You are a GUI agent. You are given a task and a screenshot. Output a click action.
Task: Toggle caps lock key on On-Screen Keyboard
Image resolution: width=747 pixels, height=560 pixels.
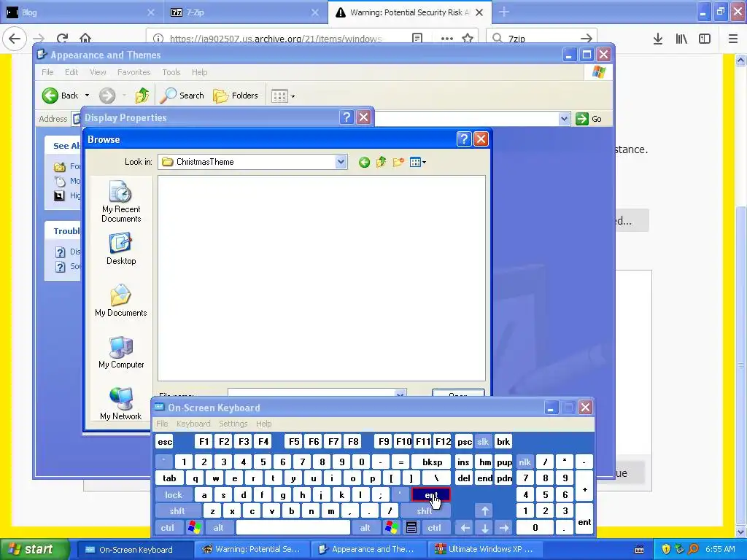[174, 495]
